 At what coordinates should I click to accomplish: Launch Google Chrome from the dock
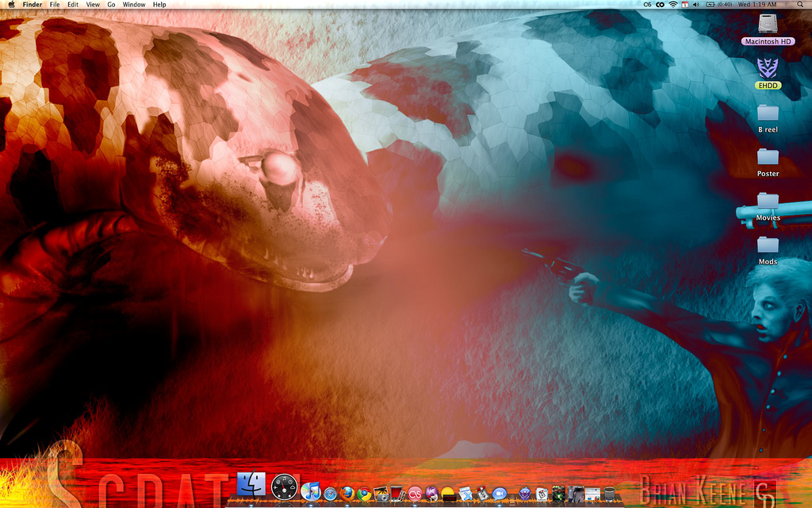[x=365, y=494]
